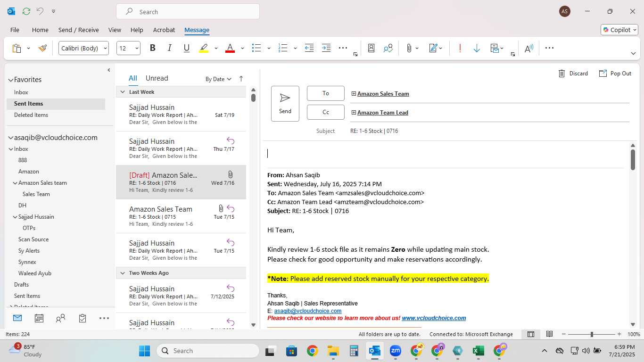Open more navigation options ellipsis
Viewport: 644px width, 362px height.
(104, 319)
